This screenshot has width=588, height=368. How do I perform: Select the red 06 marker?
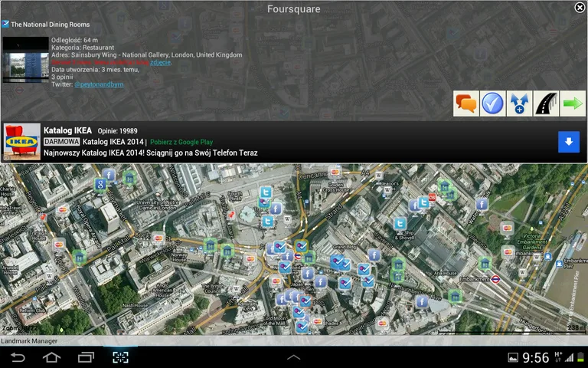pos(432,198)
